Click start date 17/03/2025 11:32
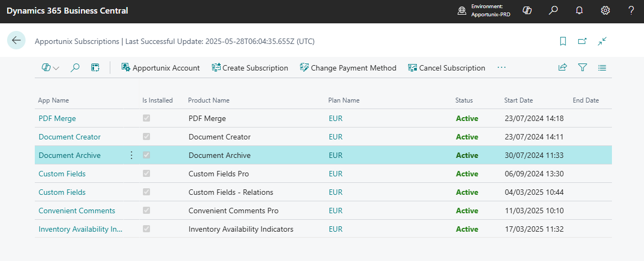Screen dimensions: 644x261 click(534, 229)
